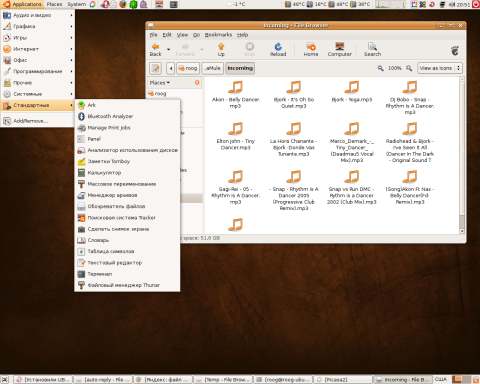Open Ark from the Стандартные submenu
This screenshot has width=480, height=384.
[x=127, y=105]
